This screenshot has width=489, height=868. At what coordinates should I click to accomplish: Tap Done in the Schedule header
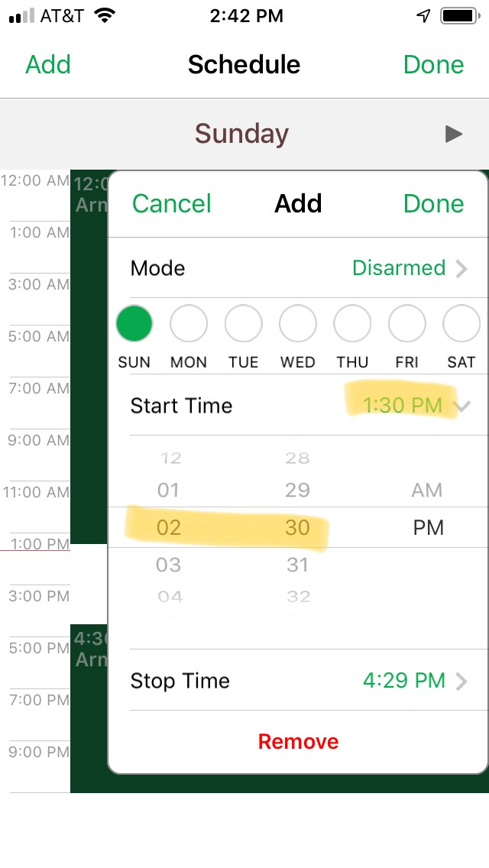click(x=434, y=65)
